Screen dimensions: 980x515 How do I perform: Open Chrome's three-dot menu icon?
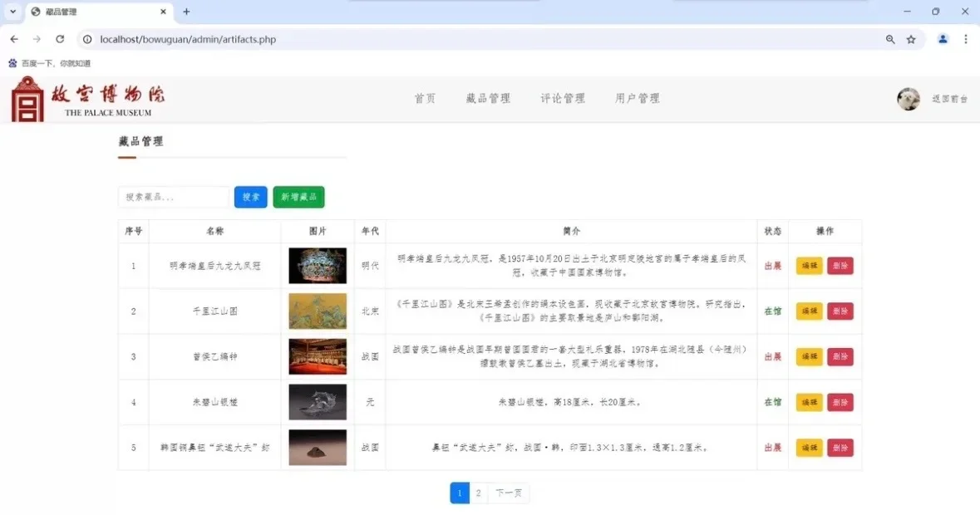(965, 39)
